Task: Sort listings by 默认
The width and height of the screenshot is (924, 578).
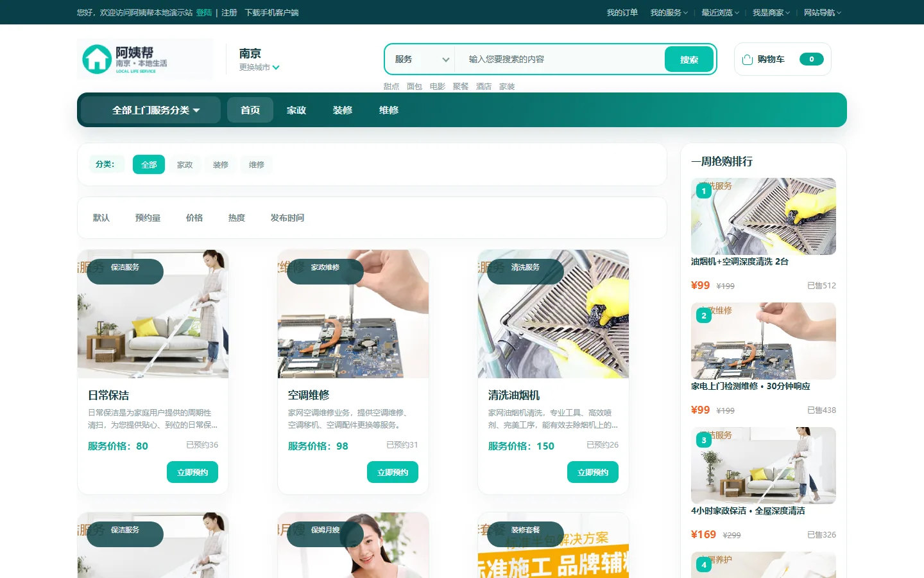Action: coord(101,218)
